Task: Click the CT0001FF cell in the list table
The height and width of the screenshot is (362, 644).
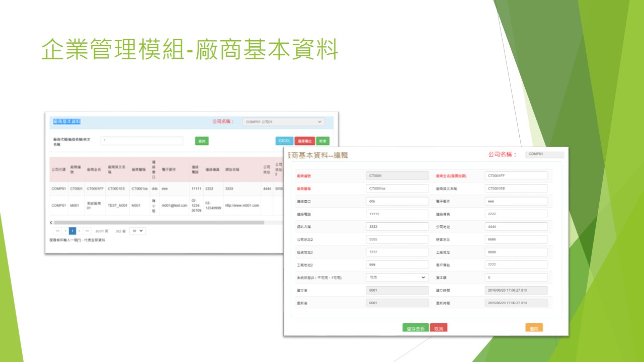Action: (x=95, y=189)
